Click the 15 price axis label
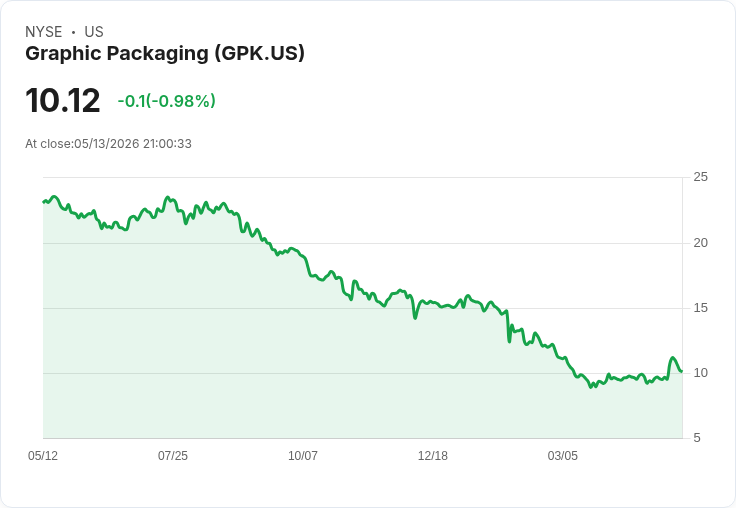Viewport: 736px width, 508px height. click(x=701, y=308)
